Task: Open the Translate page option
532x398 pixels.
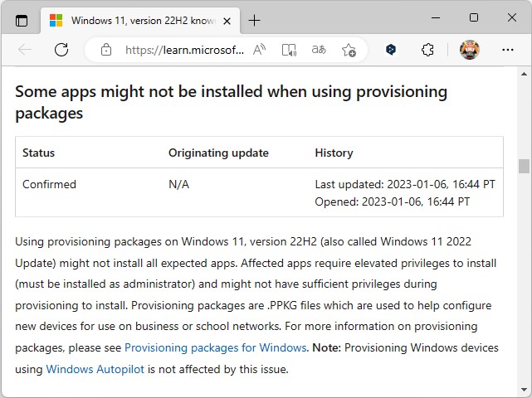Action: tap(319, 50)
